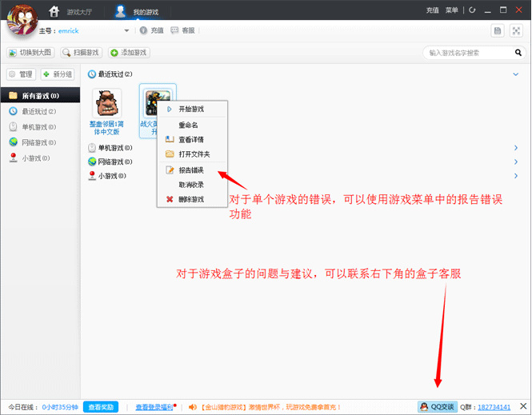Collapse the 最近玩过 section chevron
This screenshot has height=415, width=532.
pyautogui.click(x=516, y=74)
